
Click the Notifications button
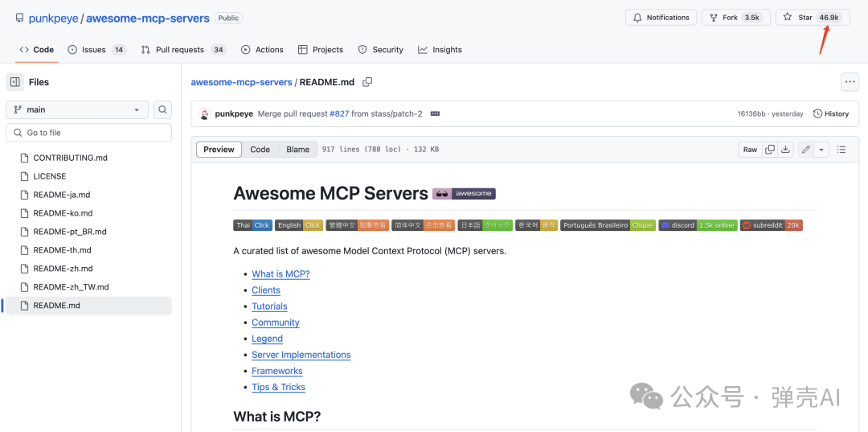pyautogui.click(x=661, y=17)
